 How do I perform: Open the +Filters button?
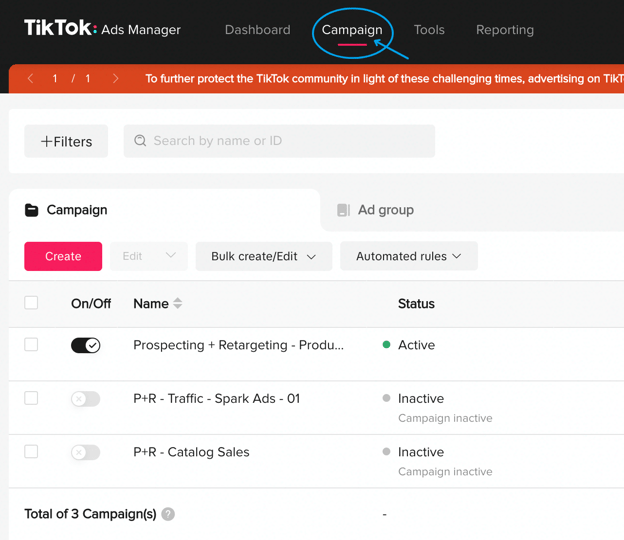[x=66, y=141]
